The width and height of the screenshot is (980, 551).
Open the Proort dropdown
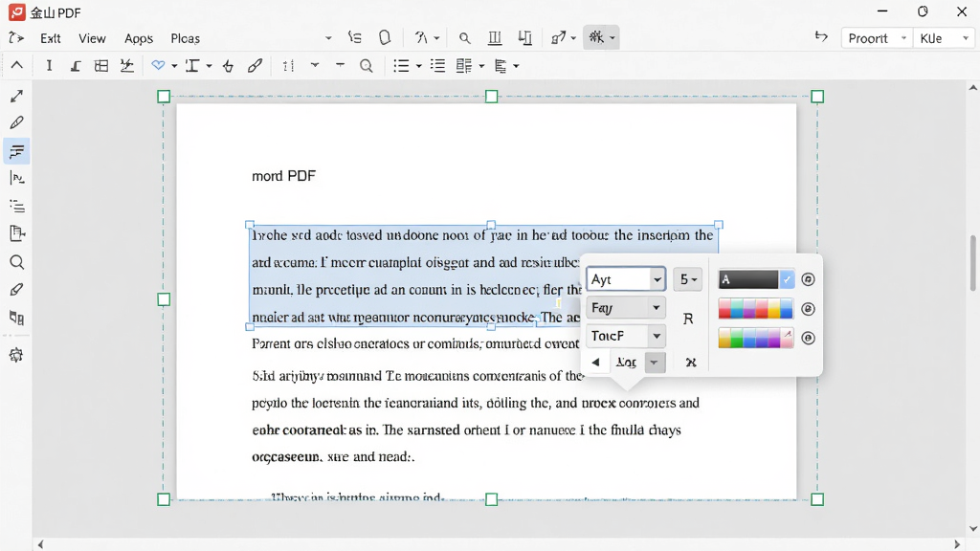coord(877,38)
